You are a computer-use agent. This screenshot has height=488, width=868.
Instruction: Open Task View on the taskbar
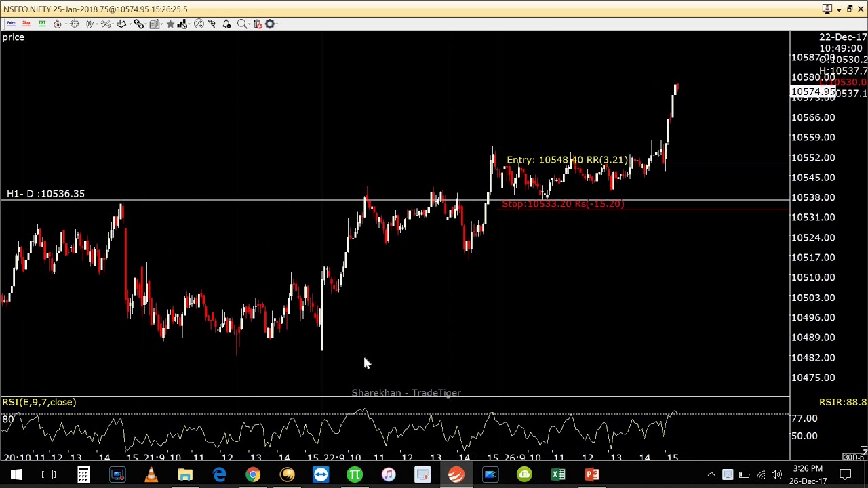tap(49, 474)
